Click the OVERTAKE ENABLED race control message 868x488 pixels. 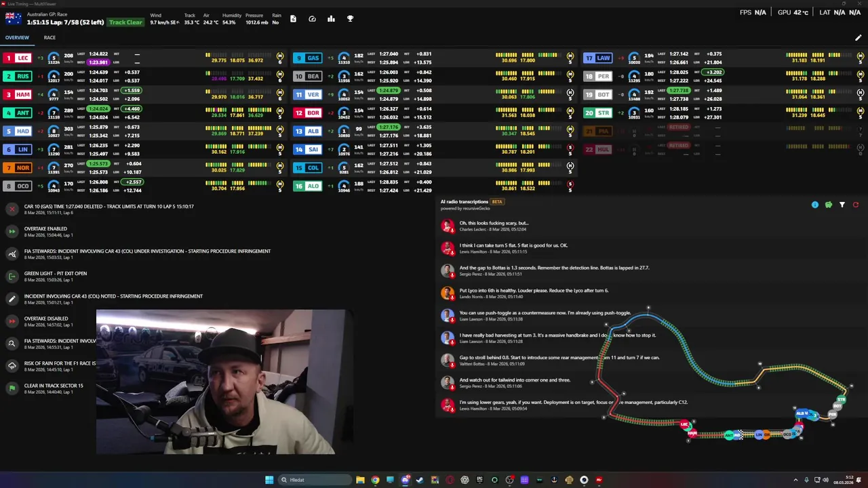point(45,229)
